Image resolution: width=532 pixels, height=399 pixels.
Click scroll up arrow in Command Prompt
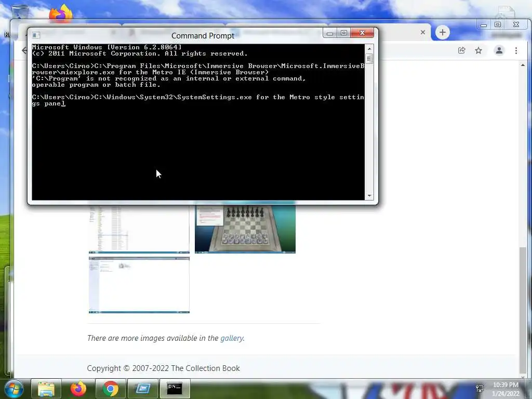(x=369, y=48)
